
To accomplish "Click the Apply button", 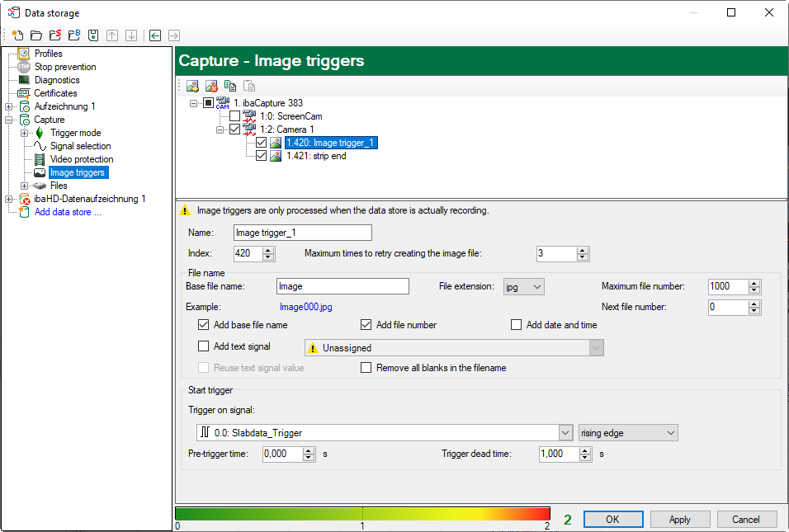I will pyautogui.click(x=679, y=520).
